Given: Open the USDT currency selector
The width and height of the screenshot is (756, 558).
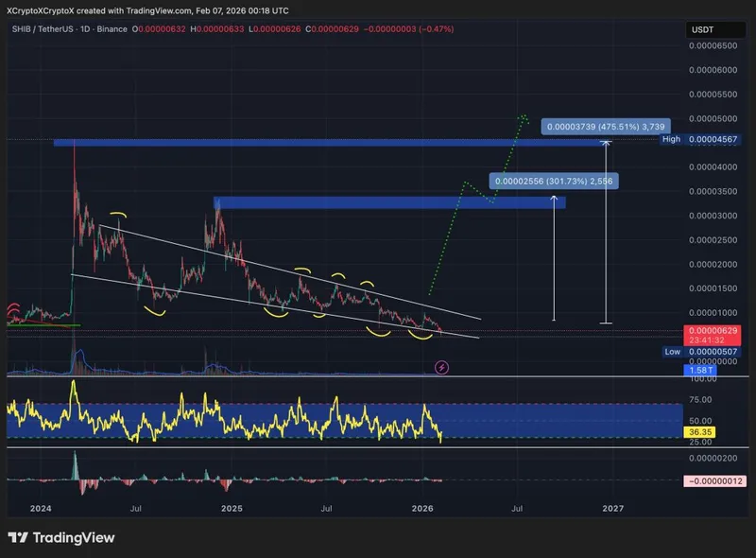Looking at the screenshot, I should (702, 30).
